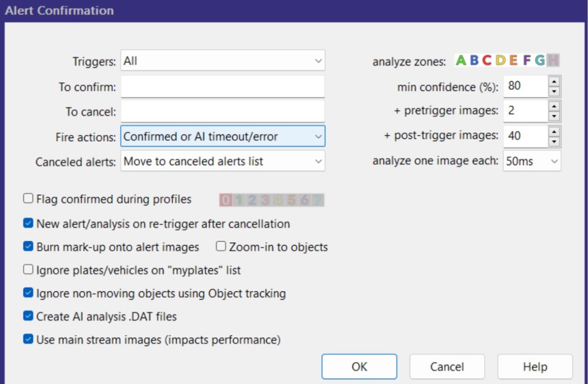Select profile 2 in flag profiles

pyautogui.click(x=251, y=200)
